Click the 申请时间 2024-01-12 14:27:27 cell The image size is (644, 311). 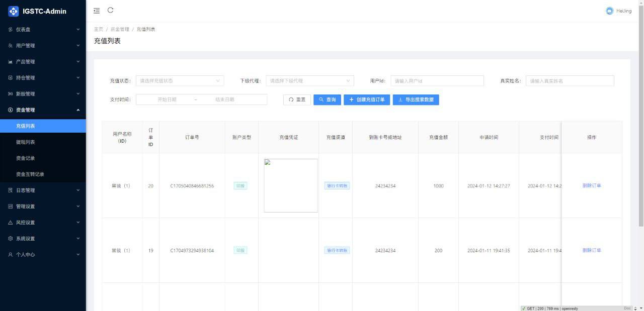489,186
